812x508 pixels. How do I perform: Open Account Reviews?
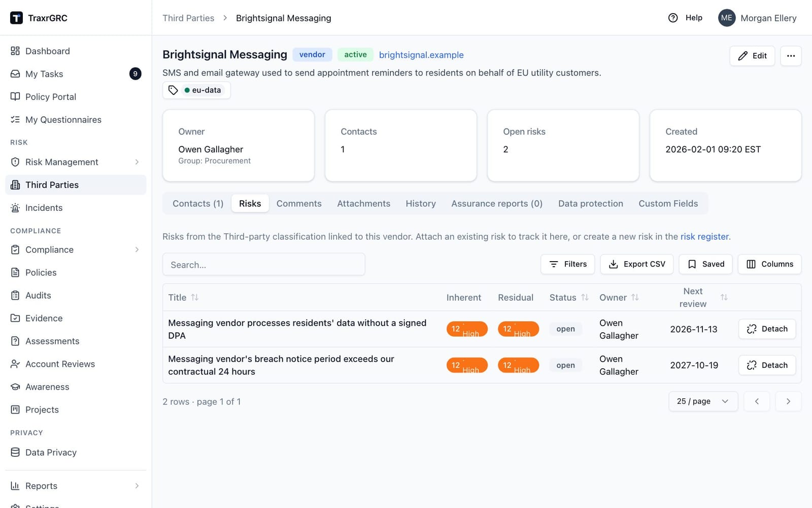coord(76,364)
